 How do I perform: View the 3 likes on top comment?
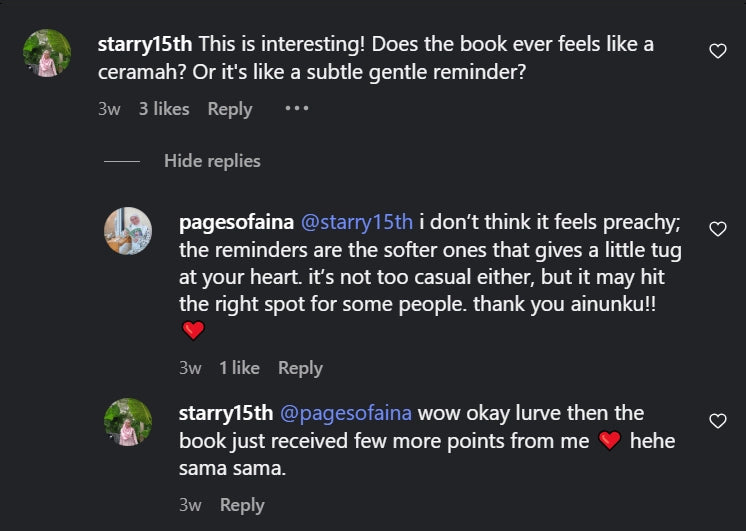[164, 109]
